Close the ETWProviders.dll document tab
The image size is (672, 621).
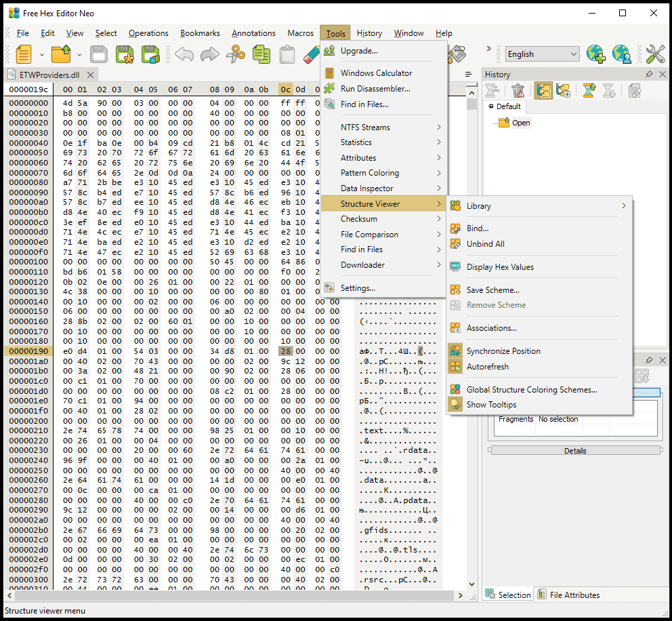coord(91,75)
